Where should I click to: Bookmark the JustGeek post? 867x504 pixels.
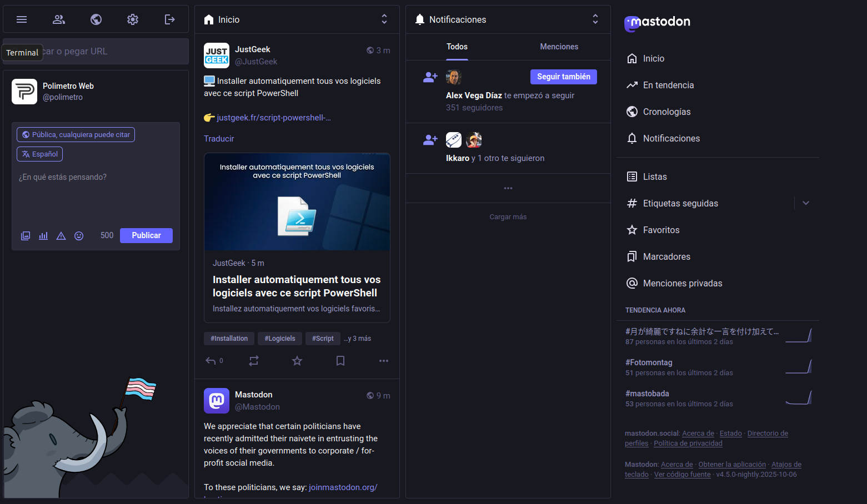pyautogui.click(x=340, y=361)
